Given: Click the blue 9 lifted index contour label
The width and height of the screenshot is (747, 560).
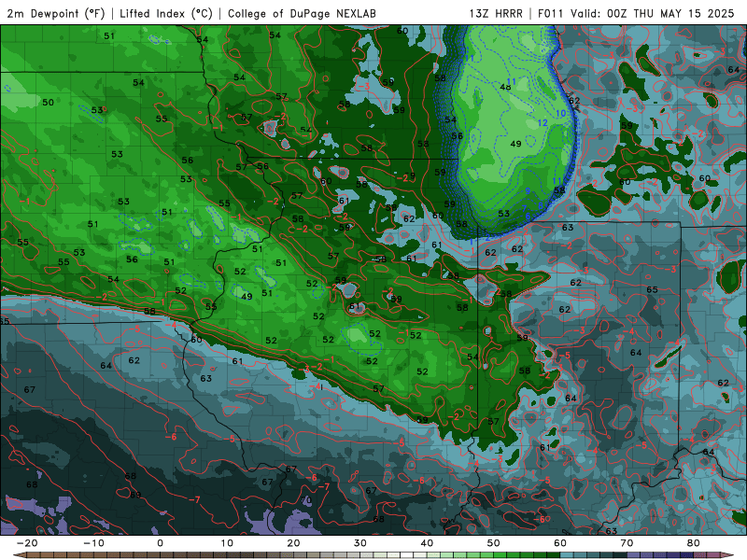Looking at the screenshot, I should (x=528, y=191).
